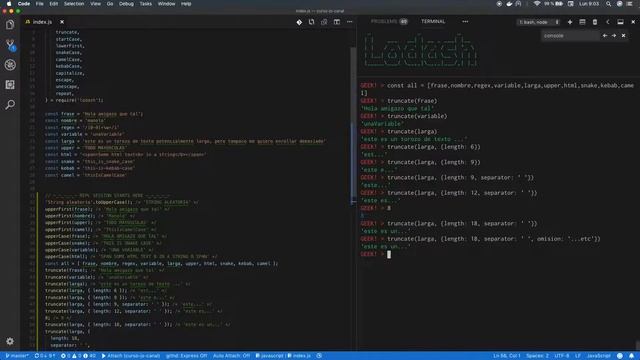Close the index.js editor tab
The height and width of the screenshot is (360, 640).
(62, 22)
